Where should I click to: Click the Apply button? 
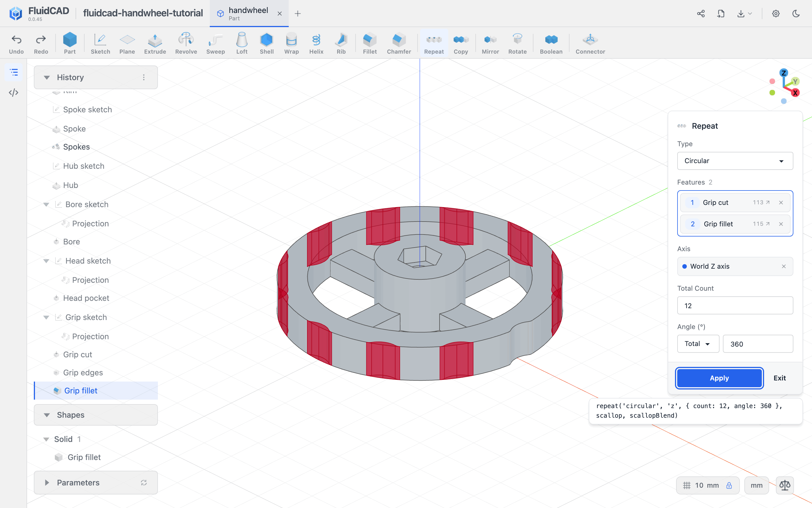pyautogui.click(x=719, y=378)
